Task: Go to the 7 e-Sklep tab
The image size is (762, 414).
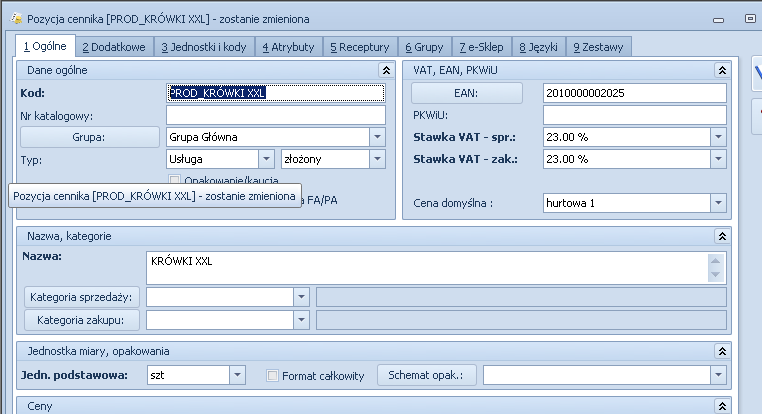Action: coord(480,46)
